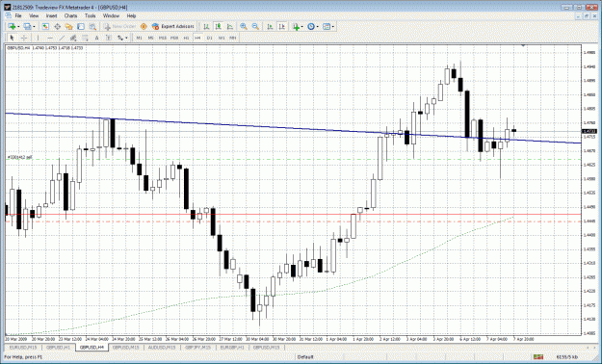Select the Trendline drawing tool
The height and width of the screenshot is (364, 602).
point(62,38)
